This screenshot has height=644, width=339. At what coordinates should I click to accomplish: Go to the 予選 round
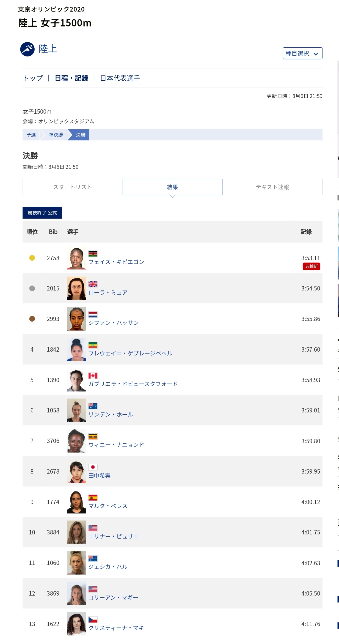(x=31, y=135)
